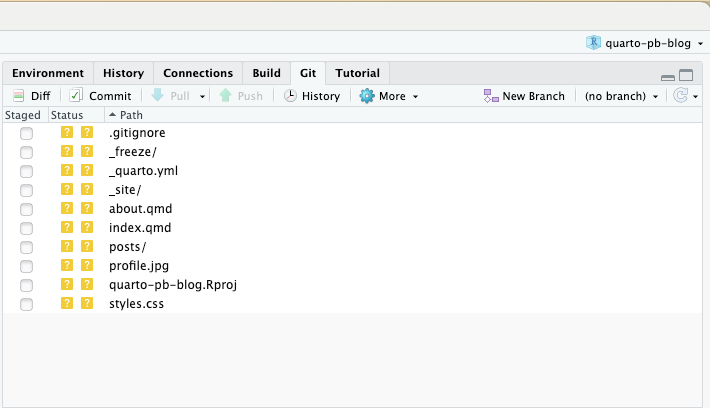Select the profile.jpg file name
The width and height of the screenshot is (710, 408).
(139, 266)
